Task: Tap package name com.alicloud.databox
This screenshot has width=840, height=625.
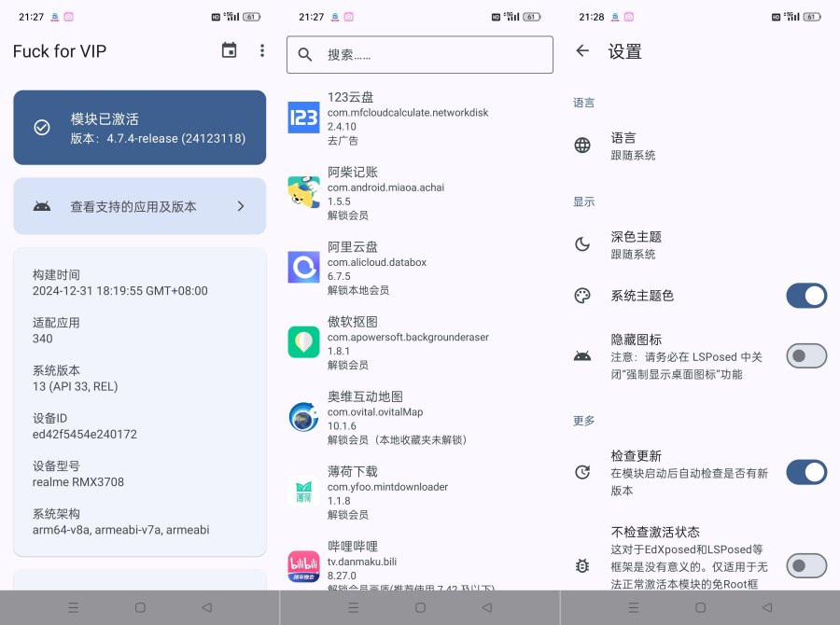Action: (377, 262)
